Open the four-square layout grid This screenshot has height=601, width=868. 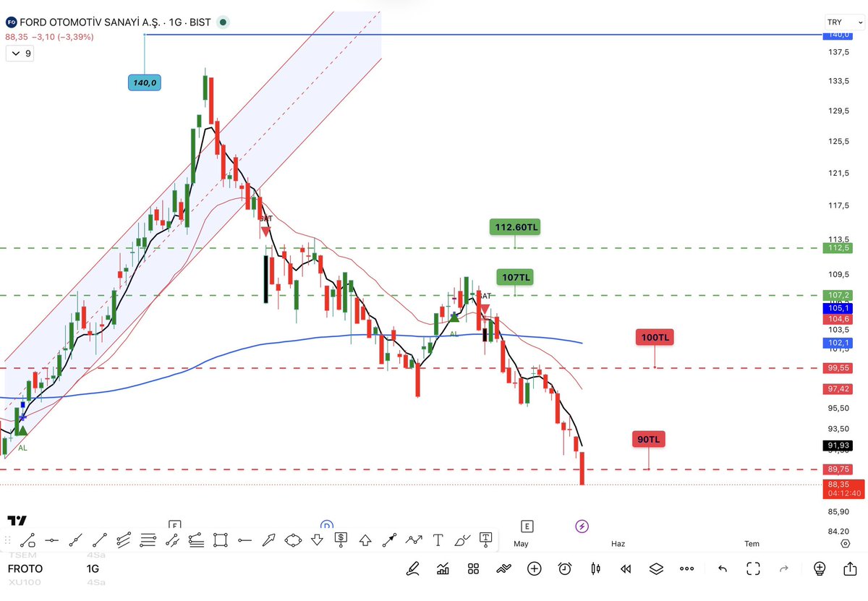click(473, 568)
